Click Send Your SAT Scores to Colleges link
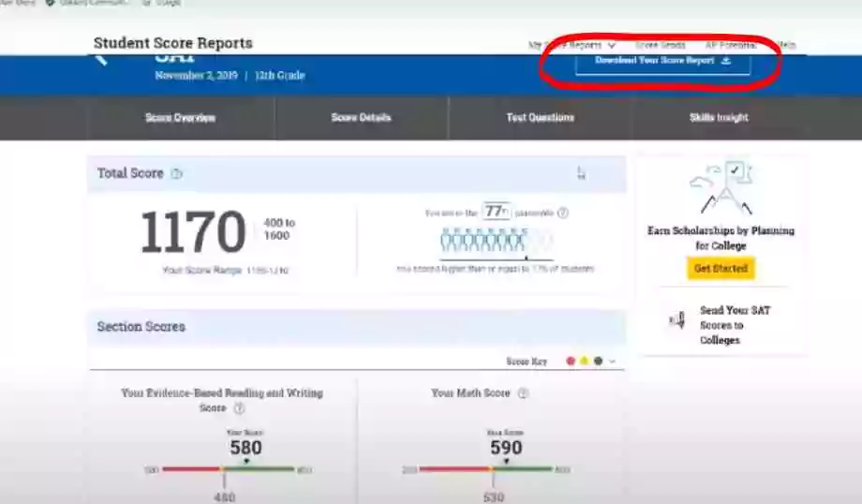 pos(735,325)
